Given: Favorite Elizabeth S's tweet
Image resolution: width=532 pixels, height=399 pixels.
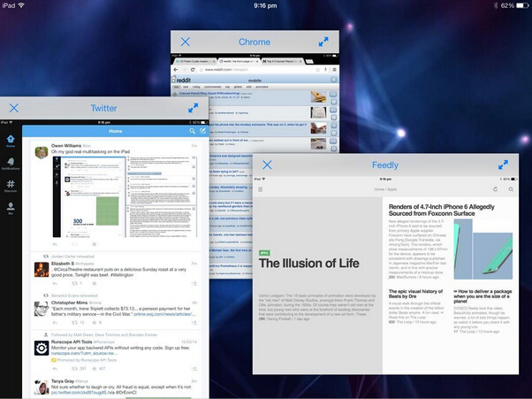Looking at the screenshot, I should click(x=95, y=283).
